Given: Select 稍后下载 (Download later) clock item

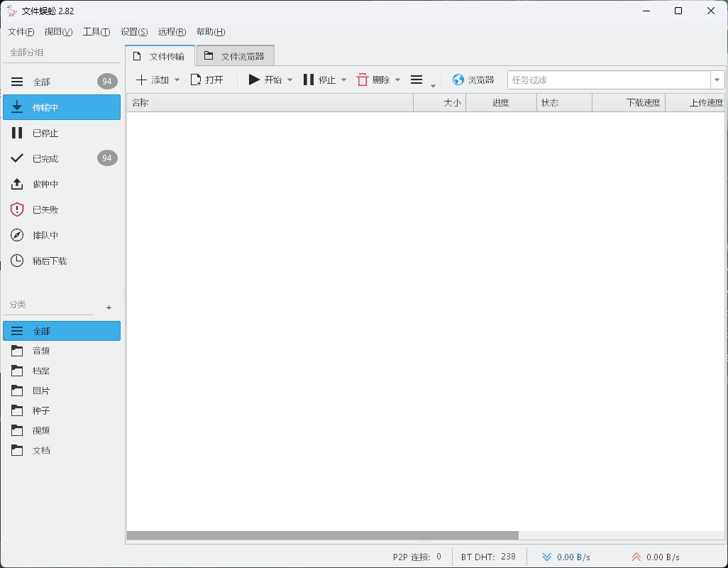Looking at the screenshot, I should pyautogui.click(x=49, y=261).
